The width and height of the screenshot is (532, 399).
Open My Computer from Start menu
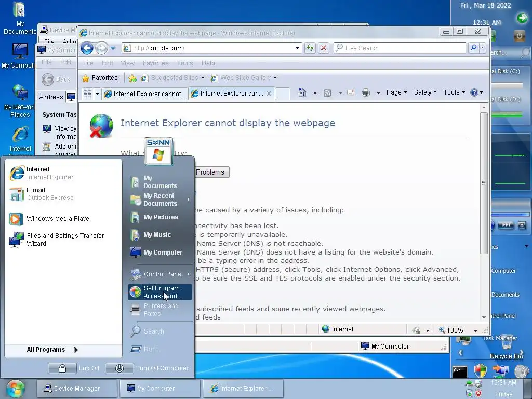tap(160, 252)
